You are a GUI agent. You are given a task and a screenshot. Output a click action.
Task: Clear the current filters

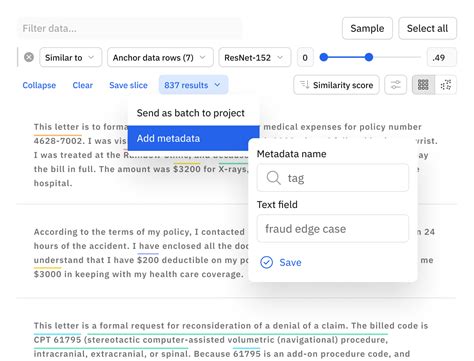83,85
